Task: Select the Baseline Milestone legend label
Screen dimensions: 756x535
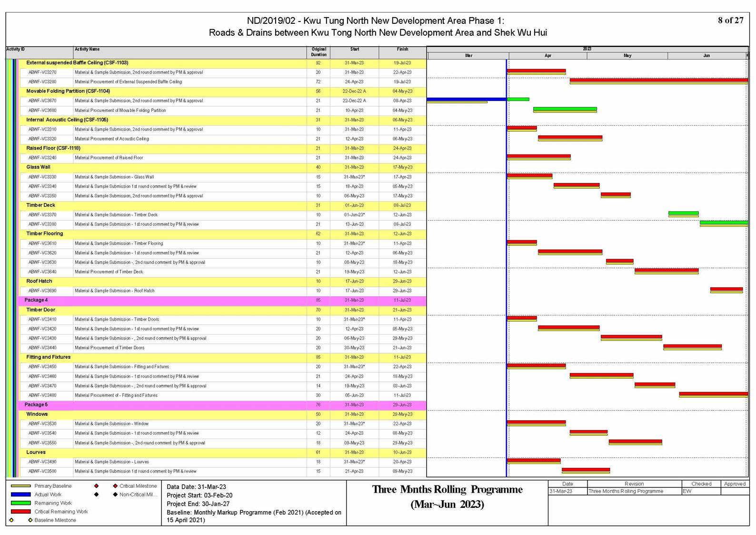Action: click(55, 520)
